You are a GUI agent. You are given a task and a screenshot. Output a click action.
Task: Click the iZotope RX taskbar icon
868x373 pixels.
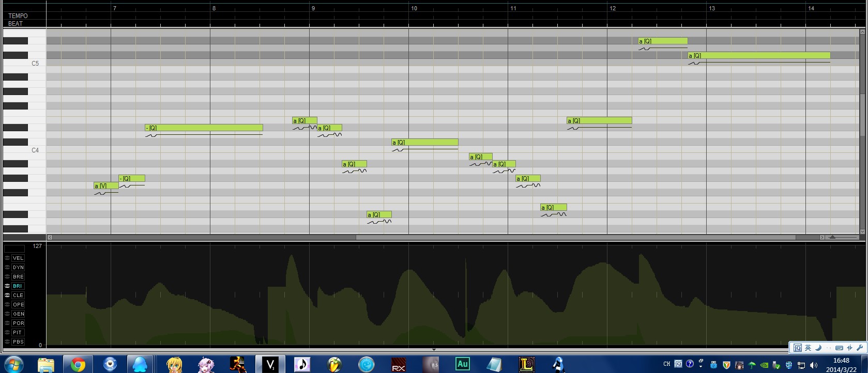pos(398,365)
